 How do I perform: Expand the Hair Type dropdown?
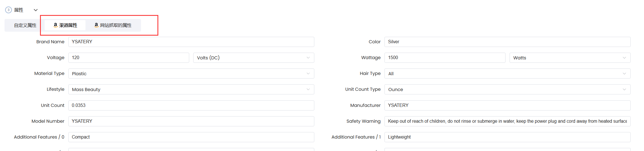pos(508,74)
